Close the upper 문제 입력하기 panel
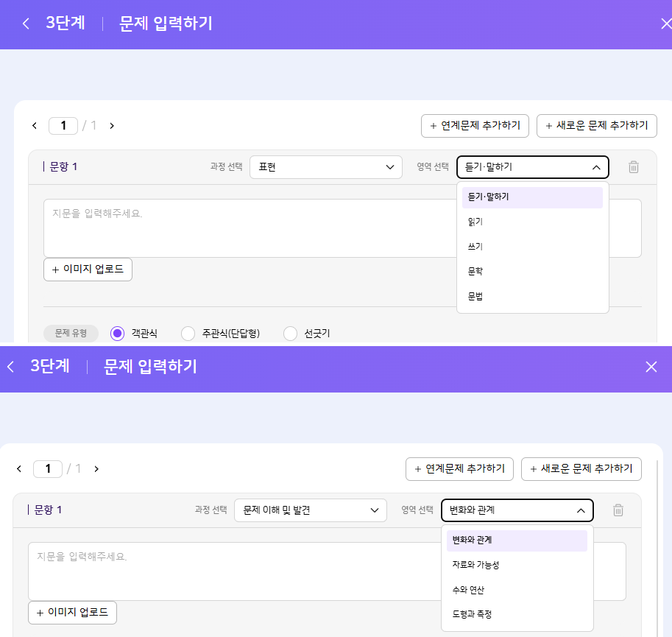The image size is (672, 637). click(666, 24)
